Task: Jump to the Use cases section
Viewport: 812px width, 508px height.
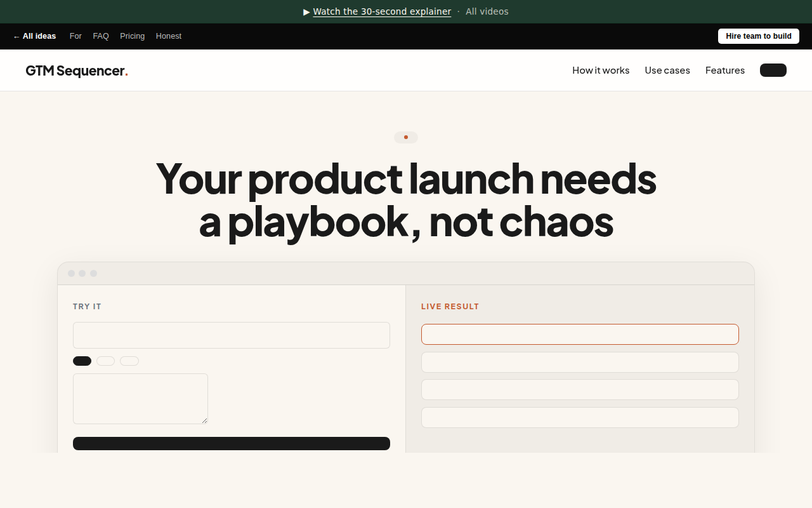Action: tap(667, 70)
